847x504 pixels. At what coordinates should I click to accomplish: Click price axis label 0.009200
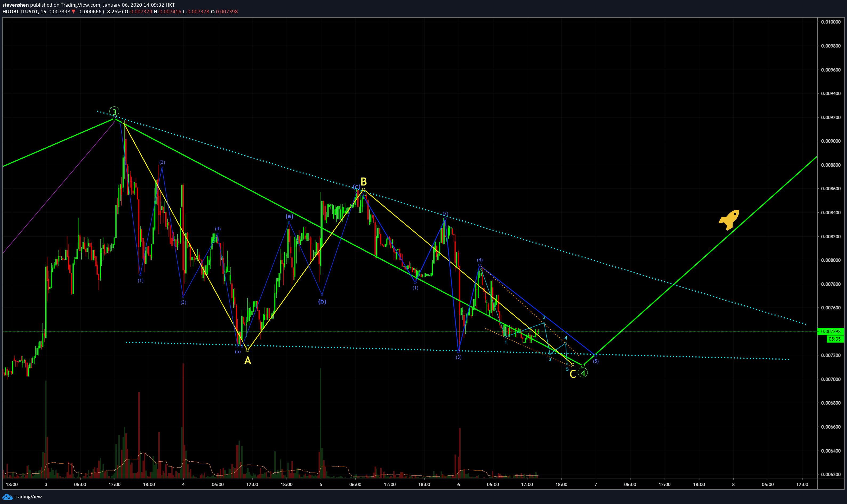(x=831, y=117)
